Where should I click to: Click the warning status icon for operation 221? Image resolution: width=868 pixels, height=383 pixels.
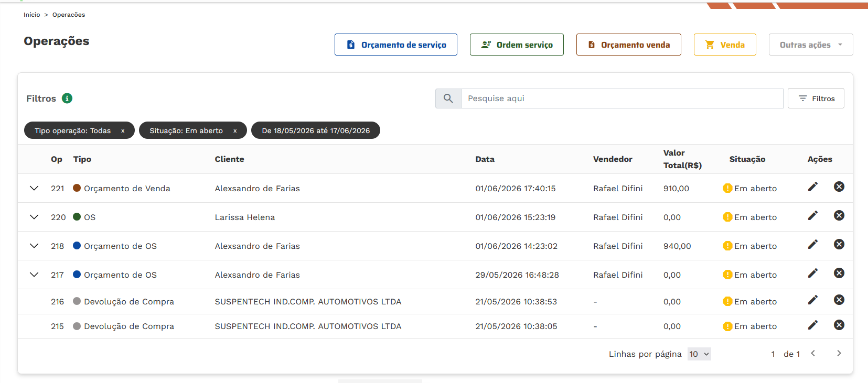(x=727, y=188)
